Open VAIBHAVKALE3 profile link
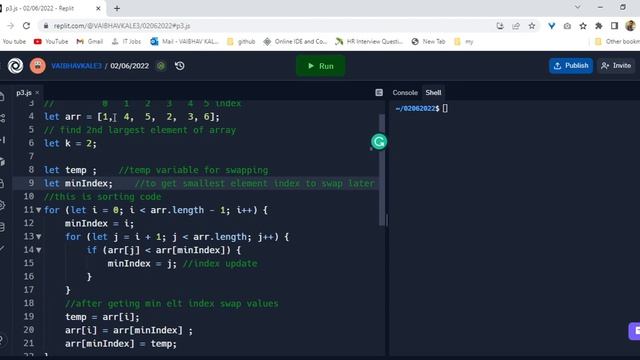 coord(76,66)
